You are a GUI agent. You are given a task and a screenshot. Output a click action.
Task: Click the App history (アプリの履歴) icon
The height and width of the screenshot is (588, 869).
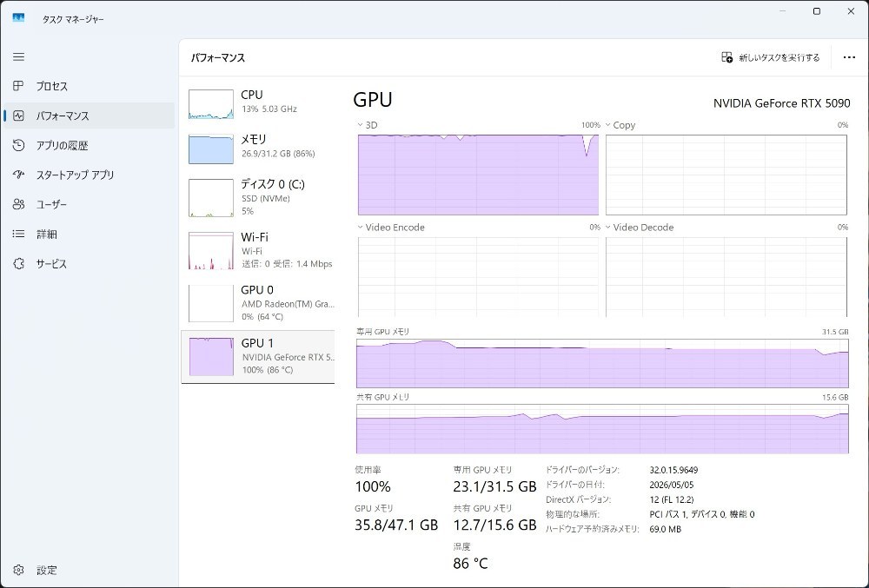pos(18,145)
